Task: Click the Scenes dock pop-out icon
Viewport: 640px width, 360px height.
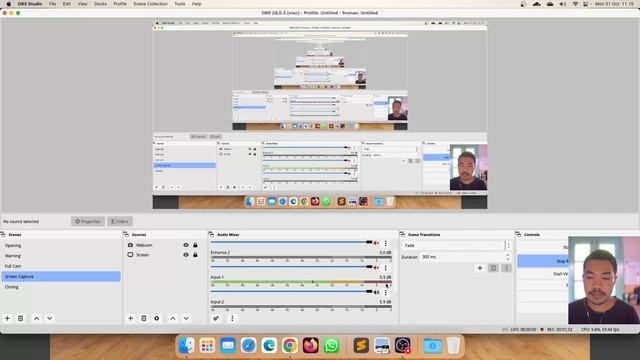Action: [3, 234]
